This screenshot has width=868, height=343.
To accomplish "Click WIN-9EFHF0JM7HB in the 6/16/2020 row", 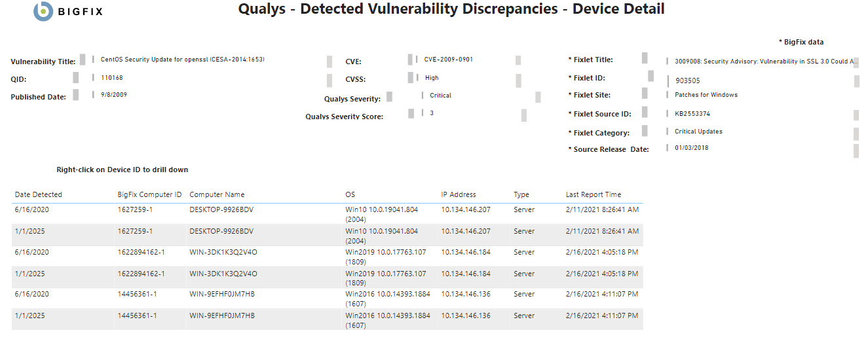I will click(222, 294).
